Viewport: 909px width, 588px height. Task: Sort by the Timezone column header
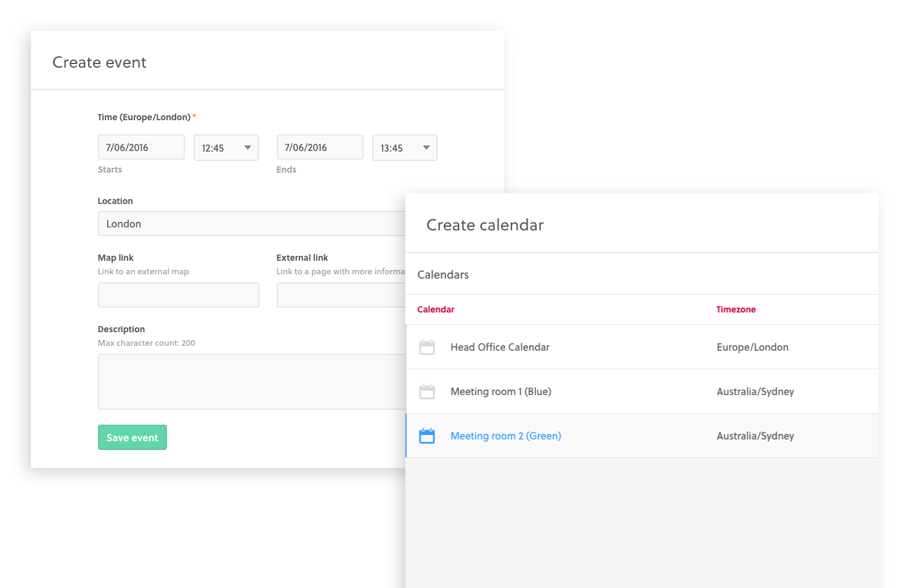(x=736, y=309)
